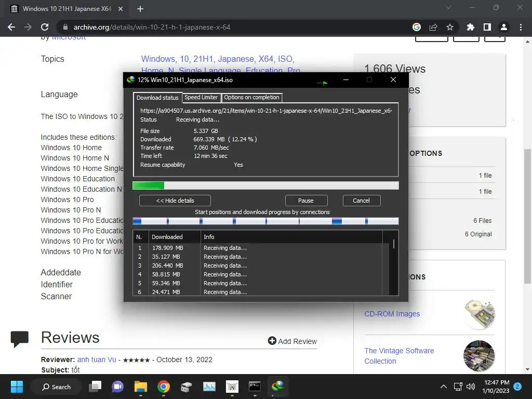Open the terminal app on taskbar

[255, 387]
